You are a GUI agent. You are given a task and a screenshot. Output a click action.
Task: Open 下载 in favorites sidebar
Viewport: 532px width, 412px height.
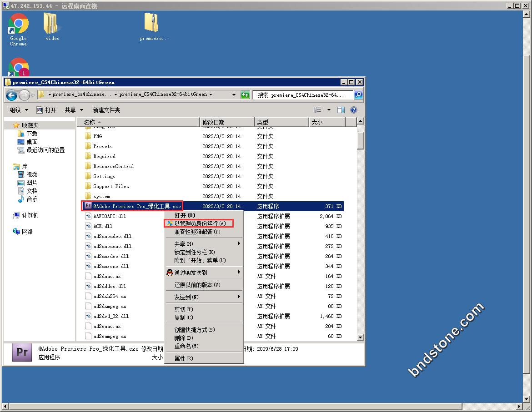(32, 134)
